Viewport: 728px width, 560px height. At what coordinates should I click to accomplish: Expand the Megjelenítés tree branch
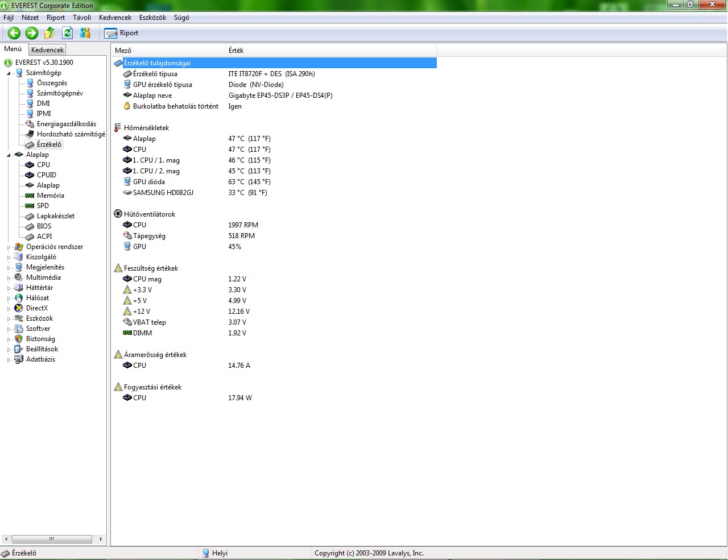click(9, 268)
